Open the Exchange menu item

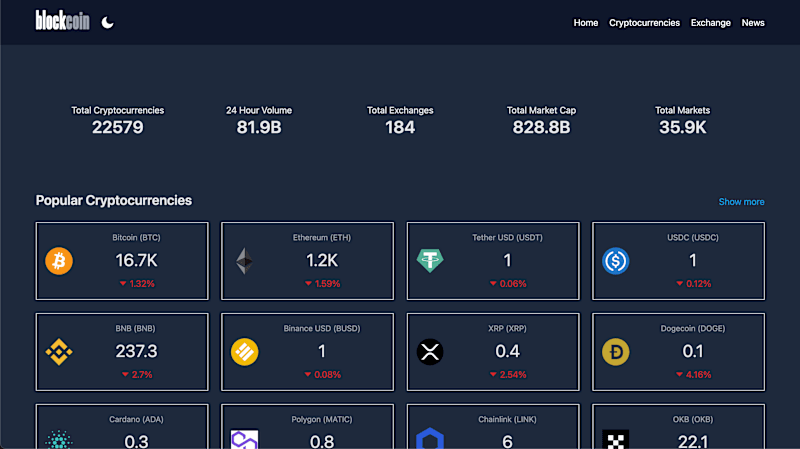click(710, 23)
